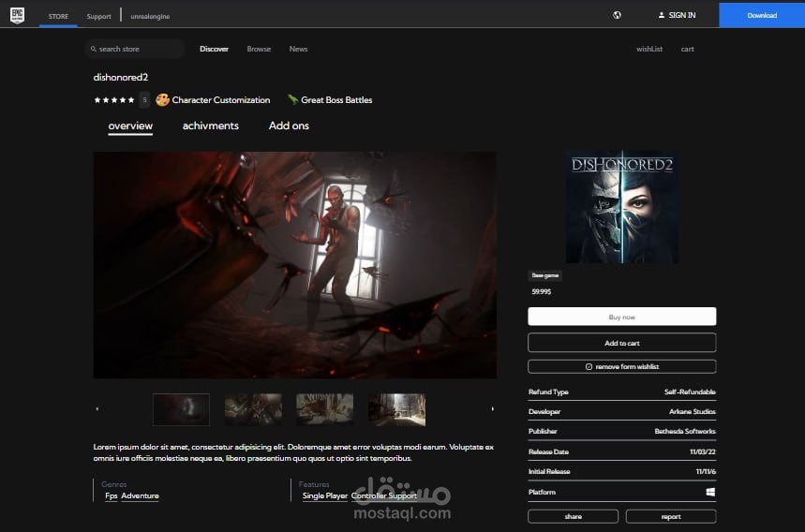Screen dimensions: 805x532
Task: Click the sign-in user icon
Action: pyautogui.click(x=662, y=15)
